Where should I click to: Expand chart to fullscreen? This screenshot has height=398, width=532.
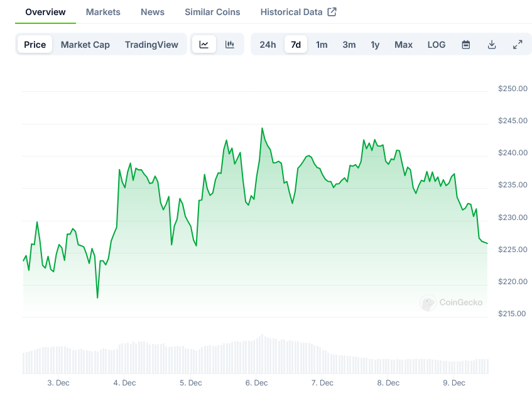coord(518,45)
